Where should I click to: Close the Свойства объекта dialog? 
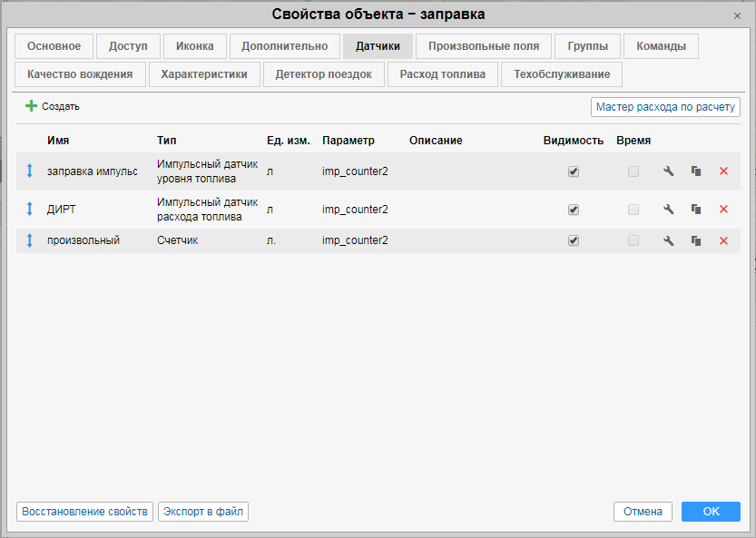tap(737, 16)
